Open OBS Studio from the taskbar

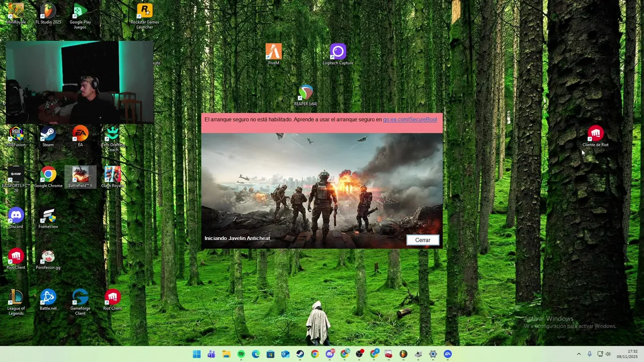(x=359, y=354)
